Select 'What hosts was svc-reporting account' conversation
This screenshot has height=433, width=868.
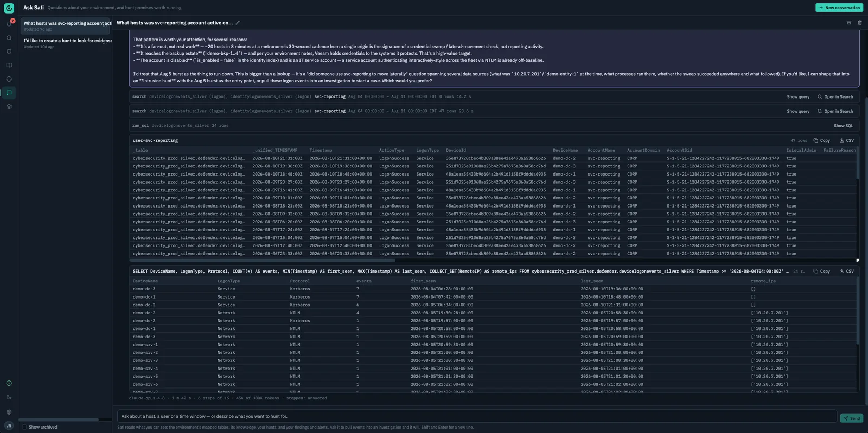(x=66, y=26)
